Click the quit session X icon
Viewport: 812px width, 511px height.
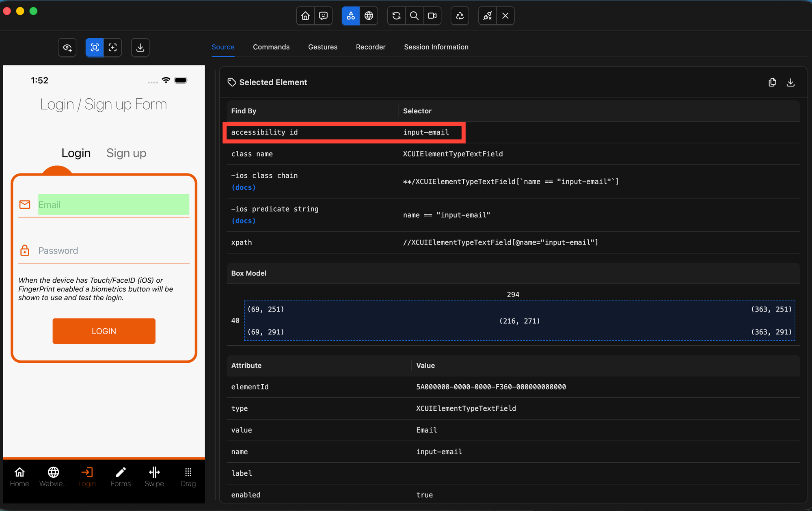(x=505, y=16)
